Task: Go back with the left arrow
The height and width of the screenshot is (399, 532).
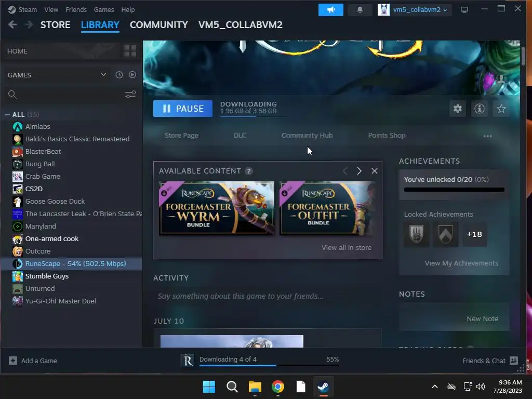Action: (12, 24)
